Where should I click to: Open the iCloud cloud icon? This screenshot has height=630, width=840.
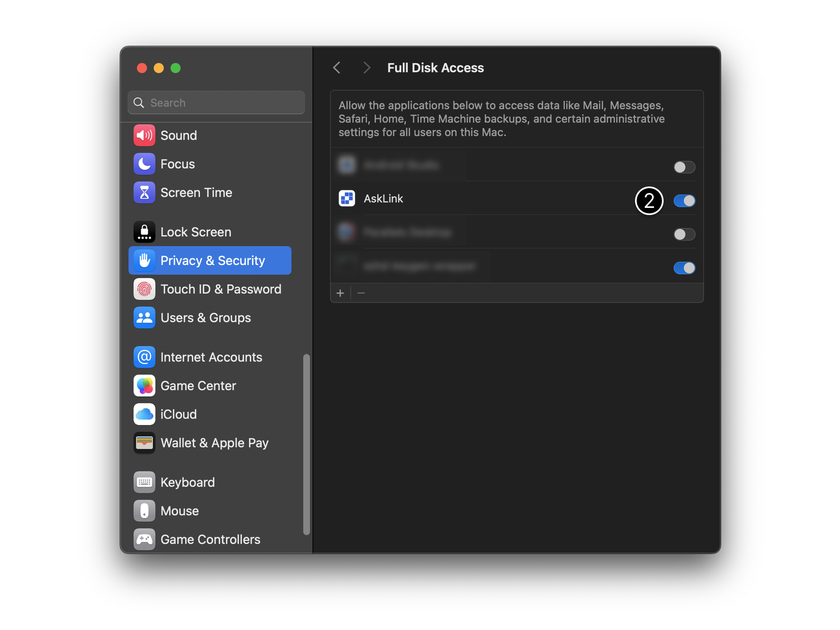point(144,414)
